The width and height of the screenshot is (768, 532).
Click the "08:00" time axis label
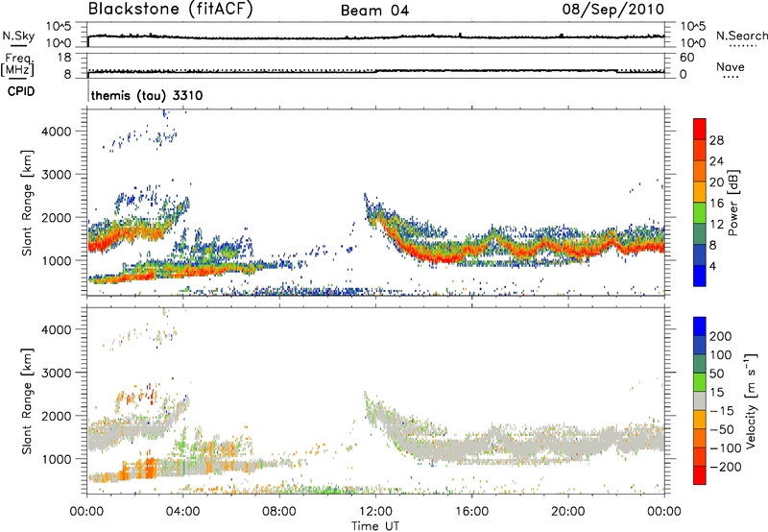pos(278,512)
